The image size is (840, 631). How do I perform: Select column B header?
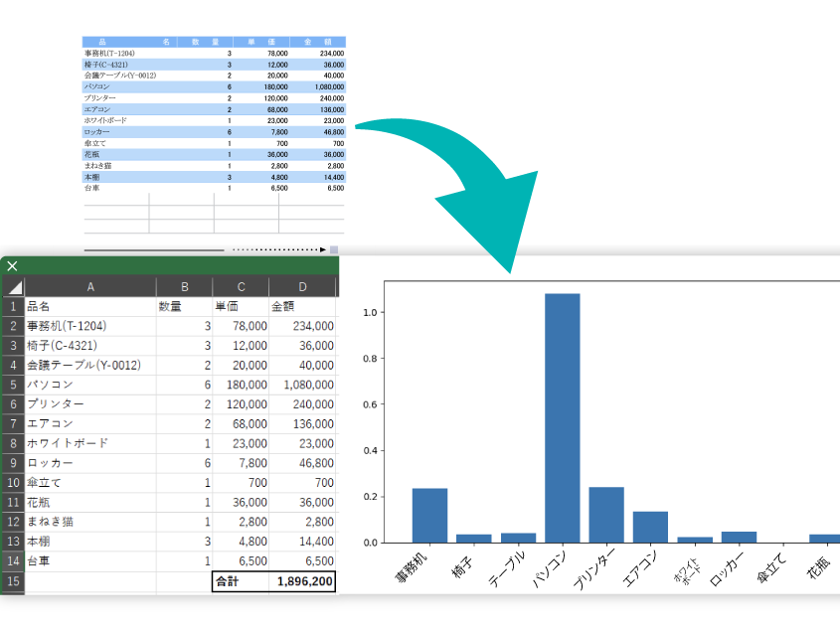[184, 287]
